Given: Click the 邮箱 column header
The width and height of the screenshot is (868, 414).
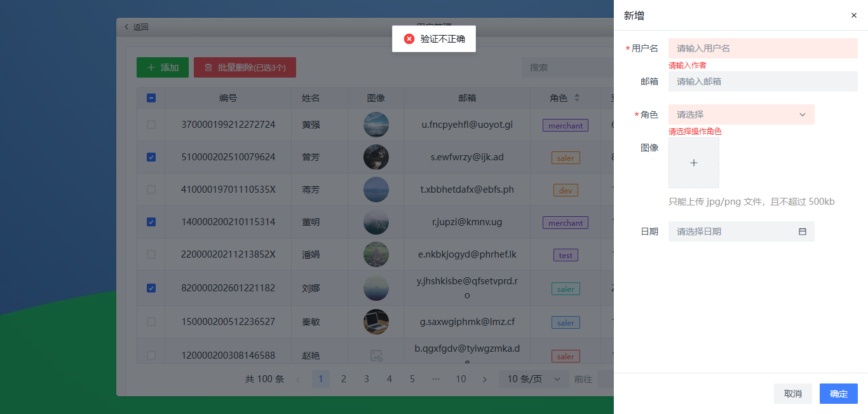Looking at the screenshot, I should tap(467, 98).
